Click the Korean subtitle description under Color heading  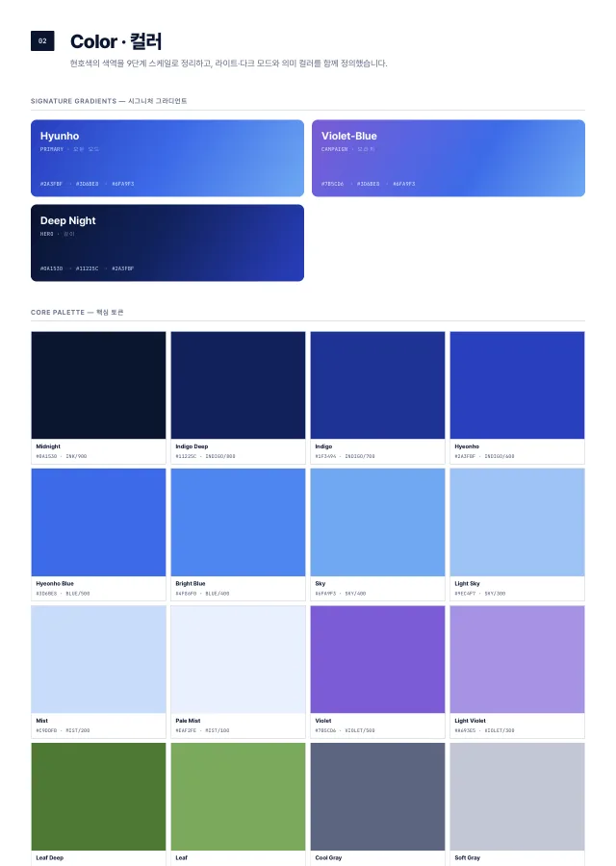click(229, 64)
